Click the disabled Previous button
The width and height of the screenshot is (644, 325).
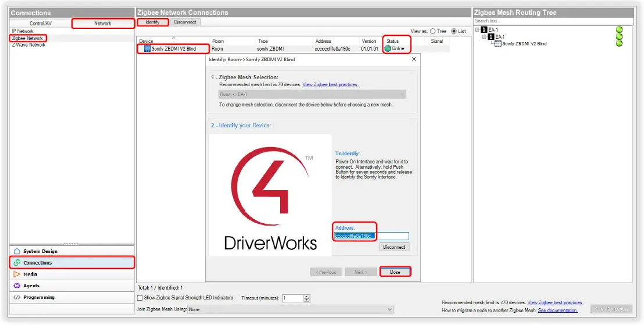325,272
